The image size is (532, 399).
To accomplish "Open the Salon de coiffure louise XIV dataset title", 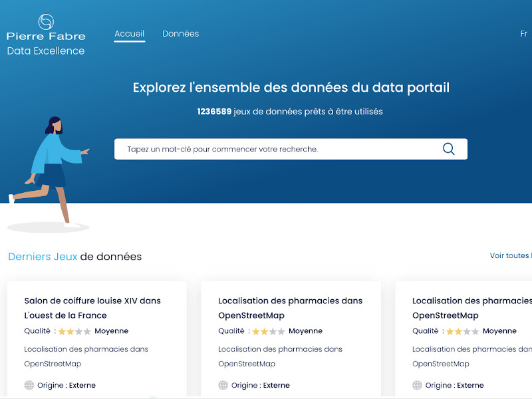I will tap(92, 308).
